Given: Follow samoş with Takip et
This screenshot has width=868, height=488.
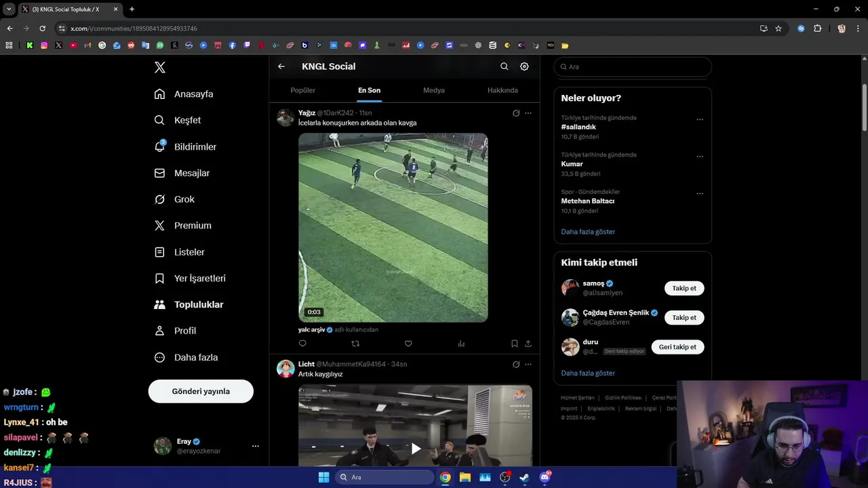Looking at the screenshot, I should pos(684,288).
